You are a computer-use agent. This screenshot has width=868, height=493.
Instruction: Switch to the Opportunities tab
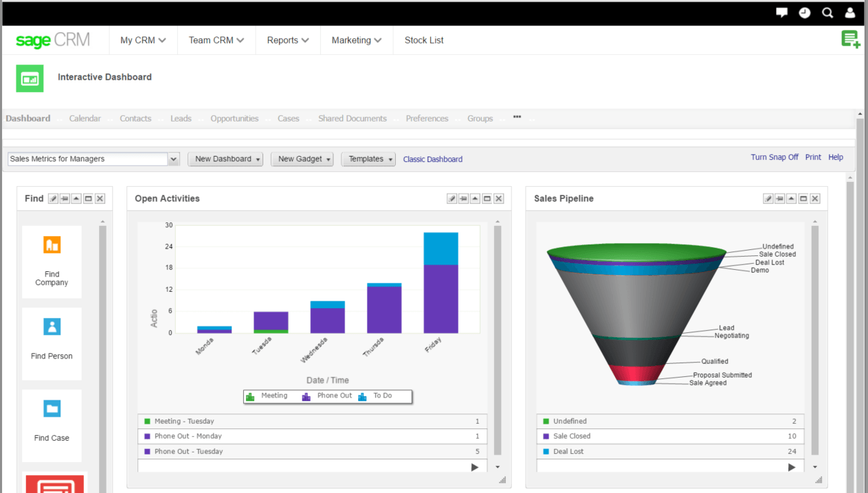point(234,118)
